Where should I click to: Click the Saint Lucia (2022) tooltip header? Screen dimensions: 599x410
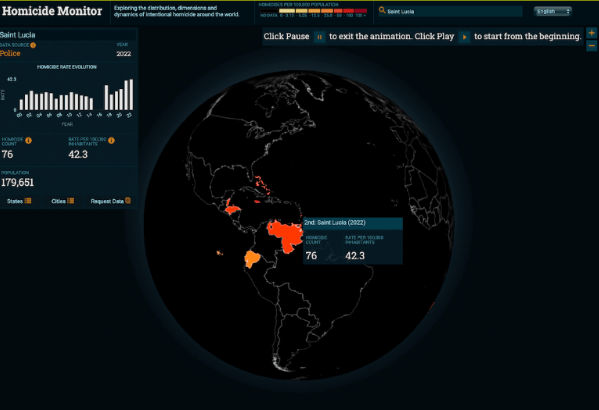click(353, 223)
